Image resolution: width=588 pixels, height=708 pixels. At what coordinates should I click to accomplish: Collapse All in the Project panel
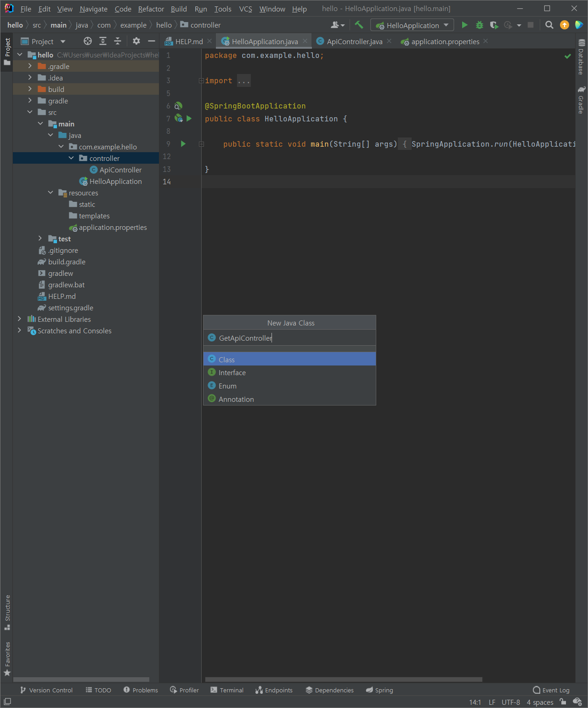(x=118, y=41)
